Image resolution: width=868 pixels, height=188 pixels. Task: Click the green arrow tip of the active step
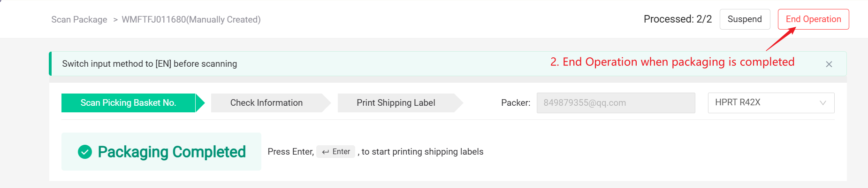(x=200, y=103)
